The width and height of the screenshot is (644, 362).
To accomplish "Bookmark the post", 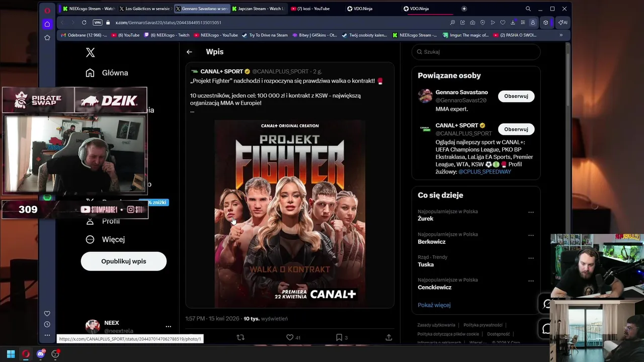I will coord(339,337).
